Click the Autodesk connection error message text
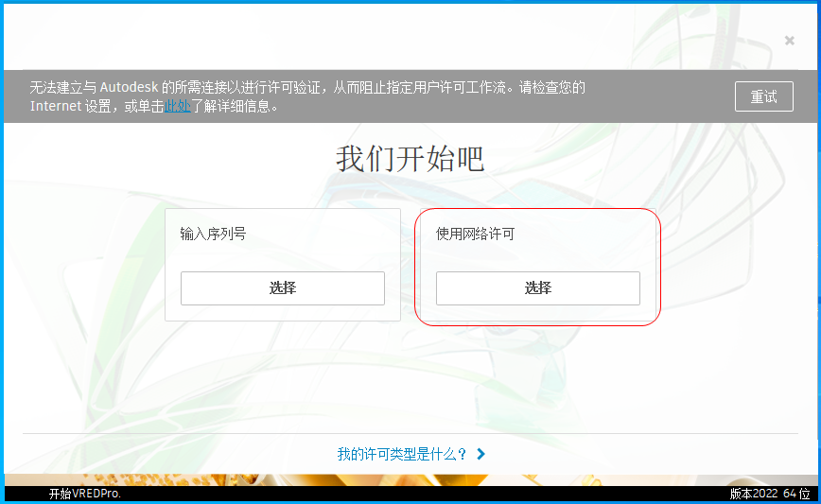 click(307, 88)
